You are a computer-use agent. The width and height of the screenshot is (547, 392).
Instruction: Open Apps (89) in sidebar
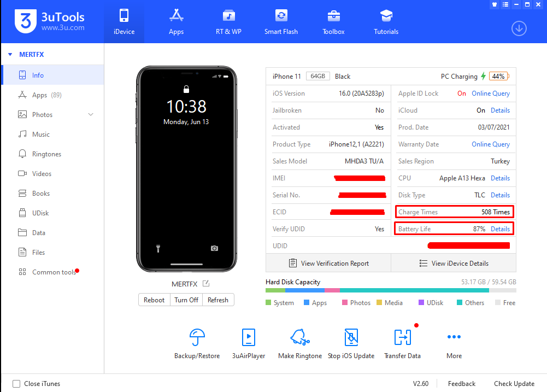pyautogui.click(x=52, y=95)
